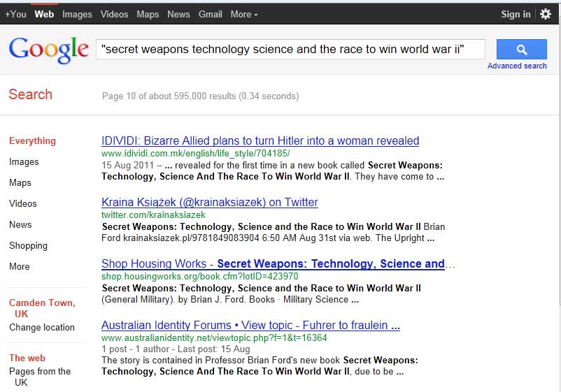Click the blue magnifier search button
561x392 pixels.
tap(521, 50)
